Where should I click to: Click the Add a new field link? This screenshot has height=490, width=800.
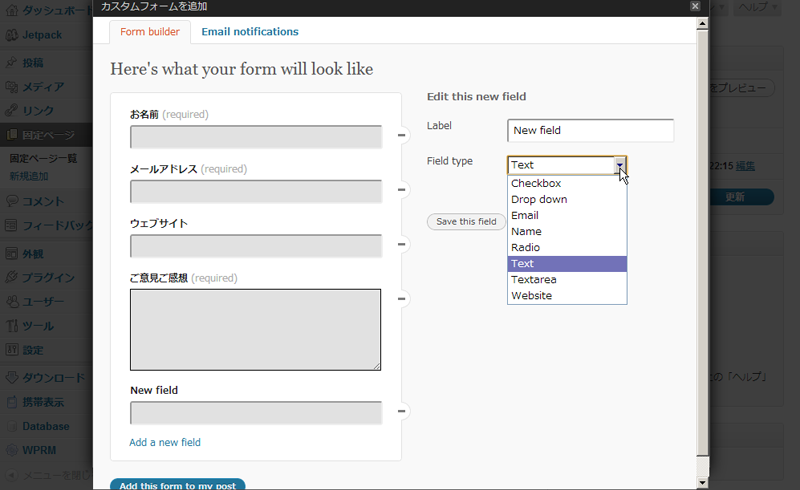[165, 443]
